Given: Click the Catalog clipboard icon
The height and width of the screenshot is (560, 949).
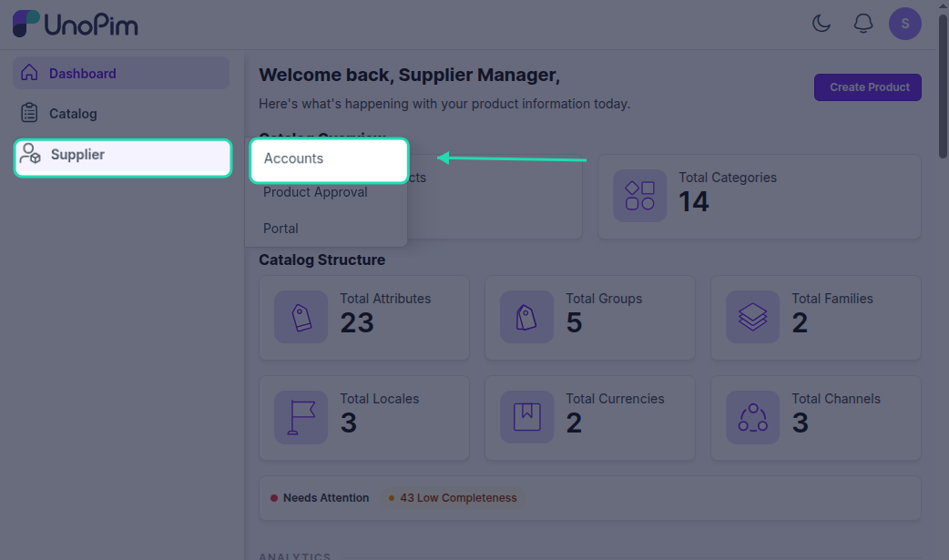Looking at the screenshot, I should pos(29,113).
